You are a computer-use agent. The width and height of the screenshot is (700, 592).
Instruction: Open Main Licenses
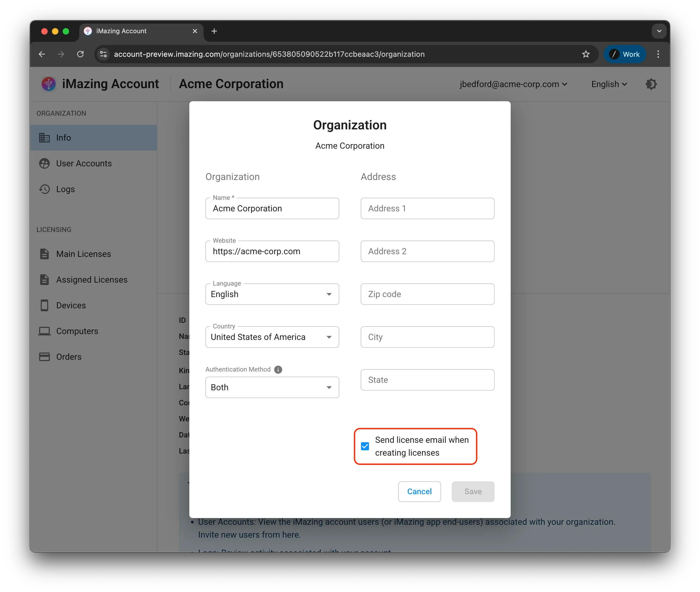coord(83,254)
